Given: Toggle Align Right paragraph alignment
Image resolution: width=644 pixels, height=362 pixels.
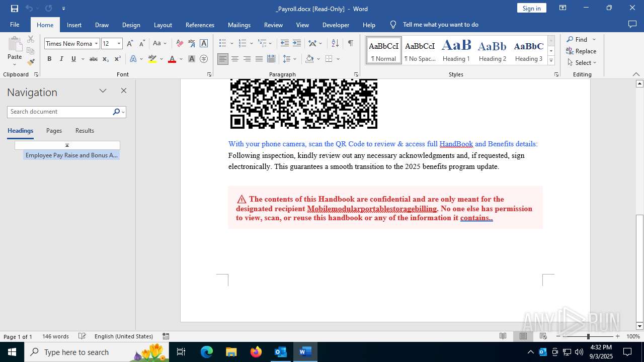Looking at the screenshot, I should point(247,59).
